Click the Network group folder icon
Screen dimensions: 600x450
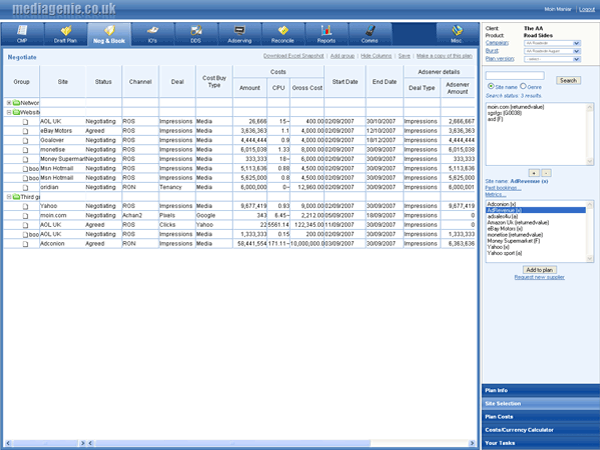(x=16, y=103)
